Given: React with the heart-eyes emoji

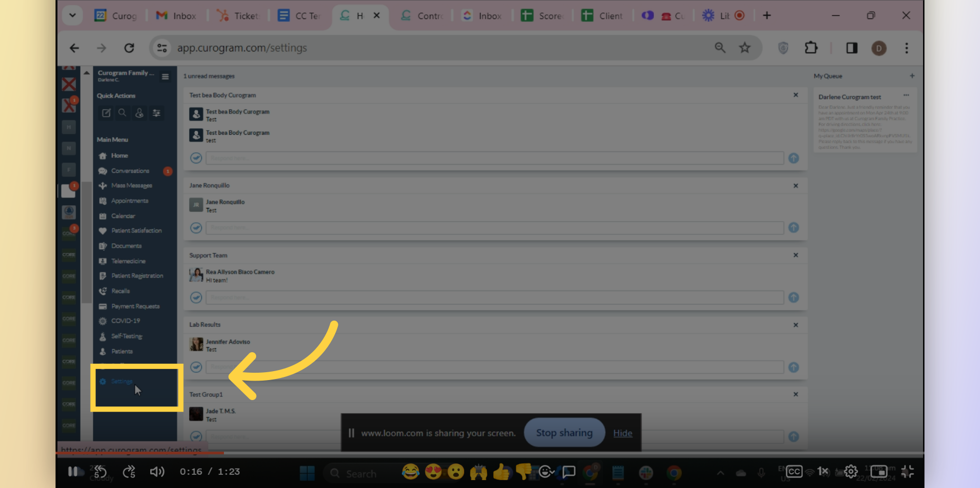Looking at the screenshot, I should (433, 471).
